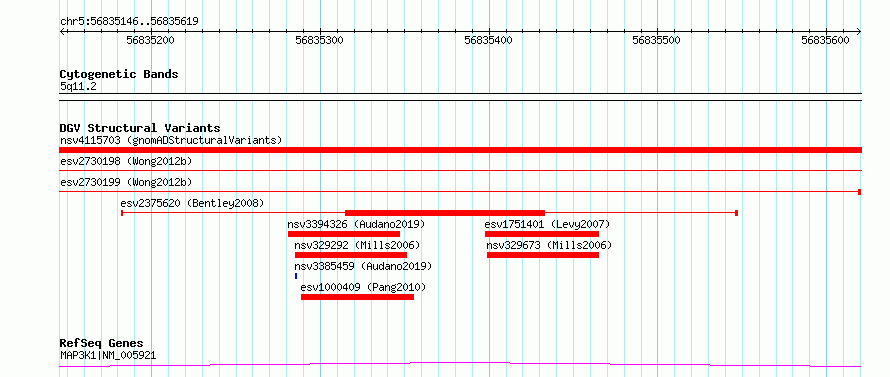The width and height of the screenshot is (890, 377).
Task: Click the 5q11.2 cytogenetic band bar
Action: pos(460,97)
